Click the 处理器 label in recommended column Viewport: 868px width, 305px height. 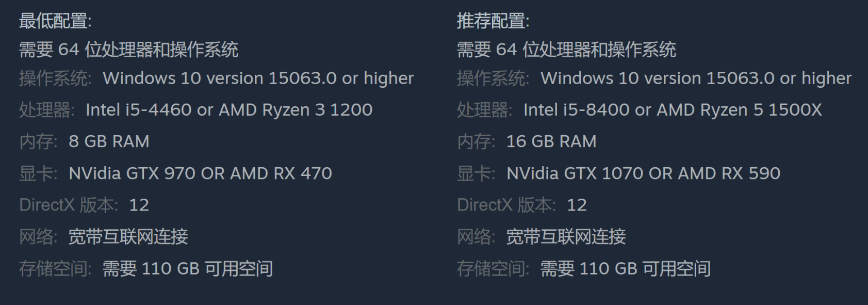tap(484, 110)
